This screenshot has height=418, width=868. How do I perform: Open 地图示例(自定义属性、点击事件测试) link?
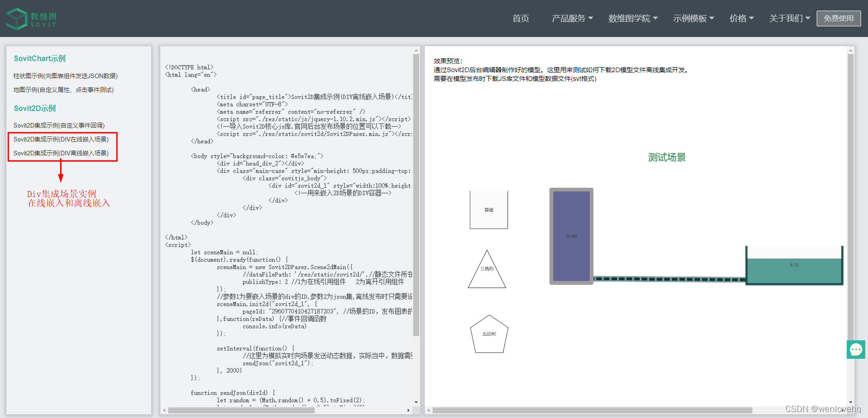click(x=63, y=90)
